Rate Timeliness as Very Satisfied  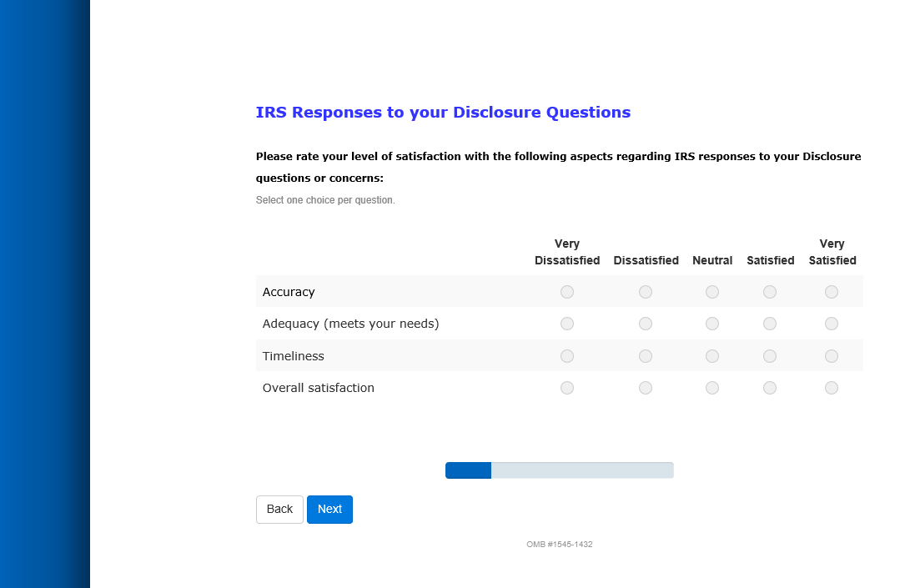832,356
